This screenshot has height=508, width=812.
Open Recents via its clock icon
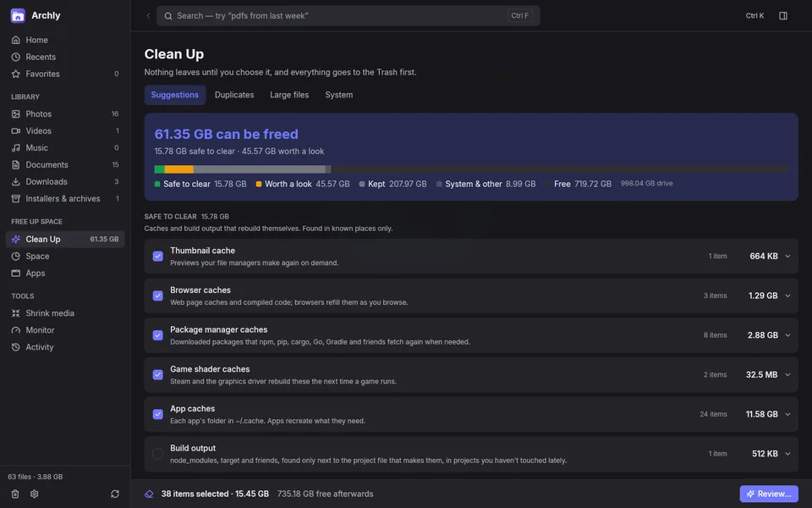(15, 57)
